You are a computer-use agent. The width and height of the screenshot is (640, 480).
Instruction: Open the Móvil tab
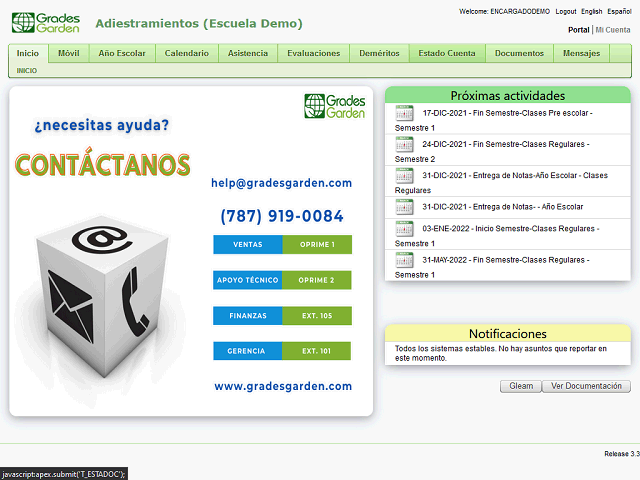(x=69, y=53)
